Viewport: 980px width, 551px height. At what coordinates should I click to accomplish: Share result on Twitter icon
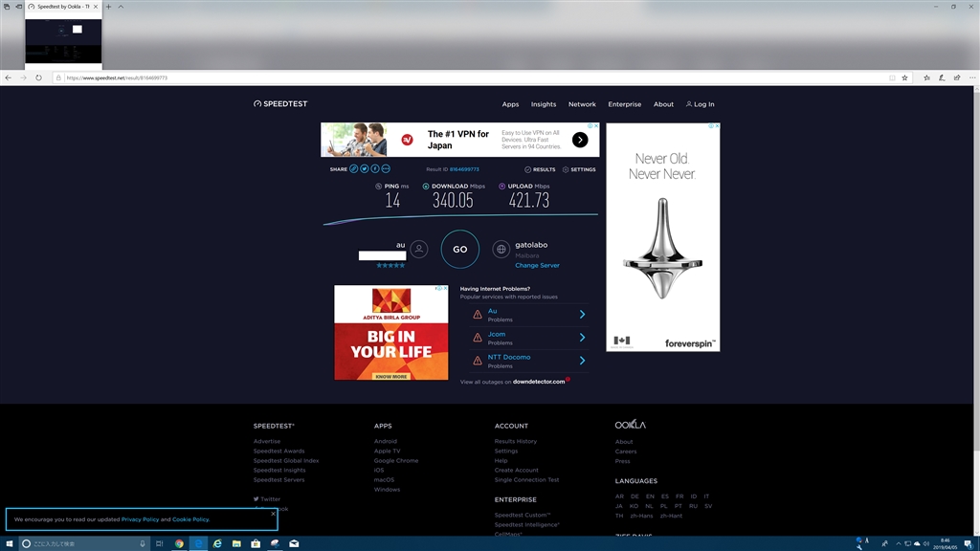click(365, 168)
